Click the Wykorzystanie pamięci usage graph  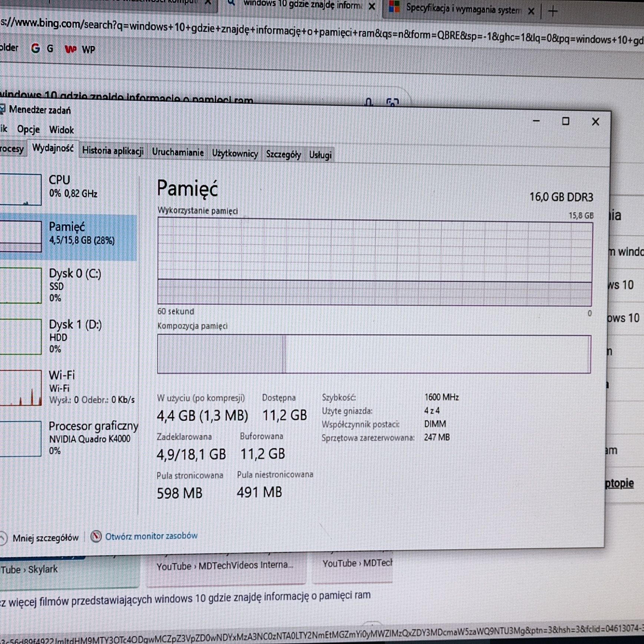[x=375, y=262]
